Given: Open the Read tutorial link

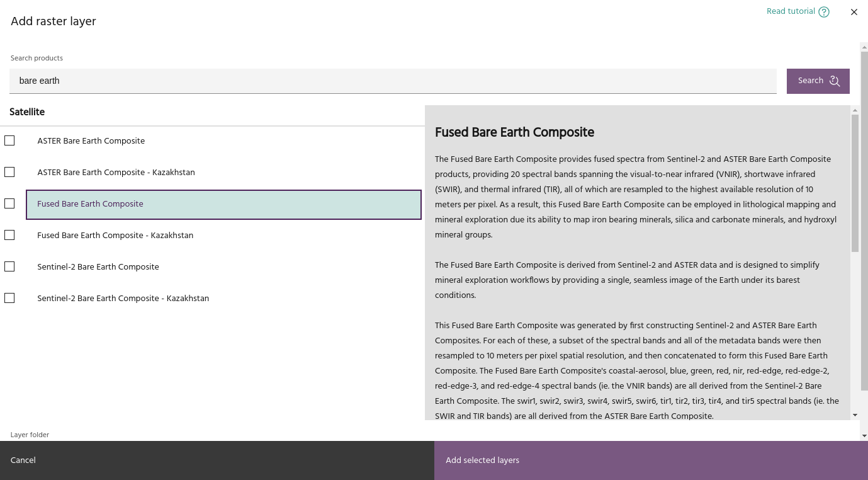Looking at the screenshot, I should (x=791, y=11).
